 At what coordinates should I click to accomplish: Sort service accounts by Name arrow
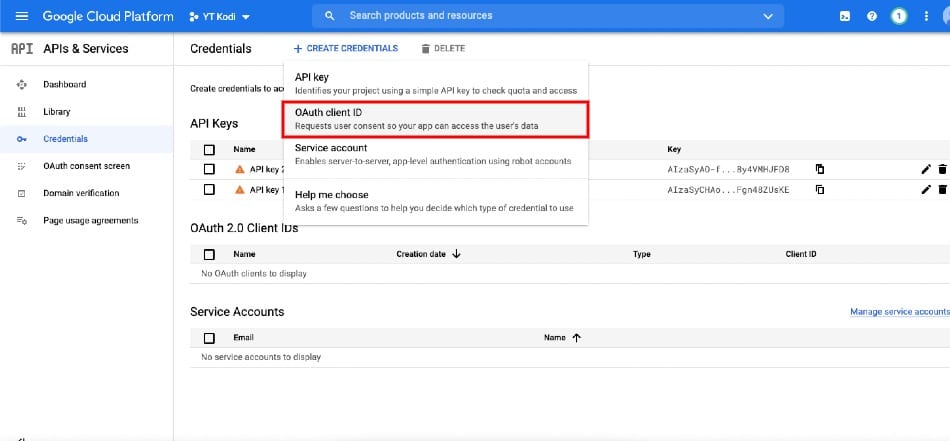coord(576,338)
